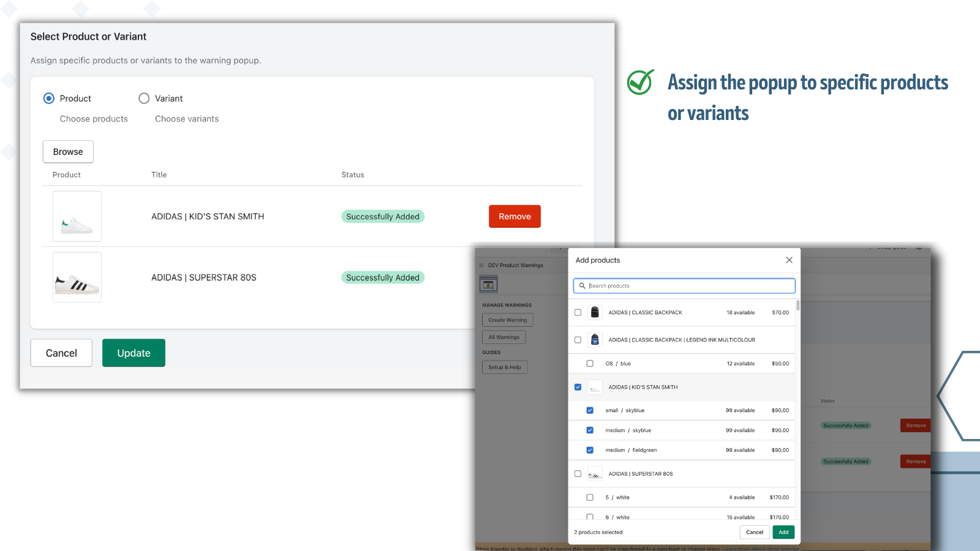Check the 5 / white variant checkbox
Image resolution: width=980 pixels, height=551 pixels.
point(590,497)
